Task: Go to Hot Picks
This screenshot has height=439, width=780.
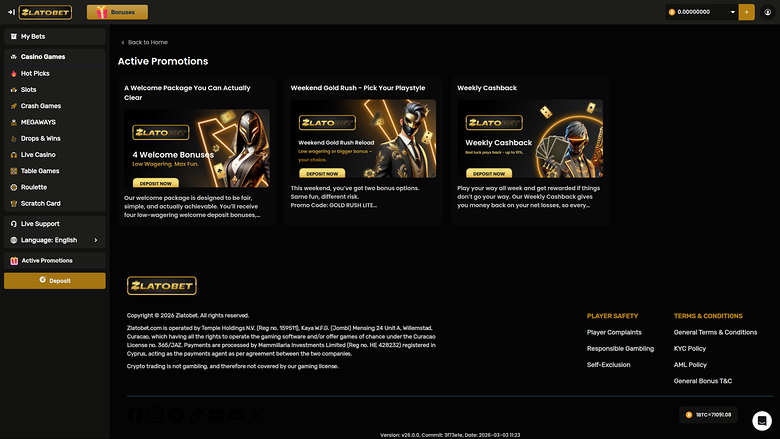Action: 55,73
